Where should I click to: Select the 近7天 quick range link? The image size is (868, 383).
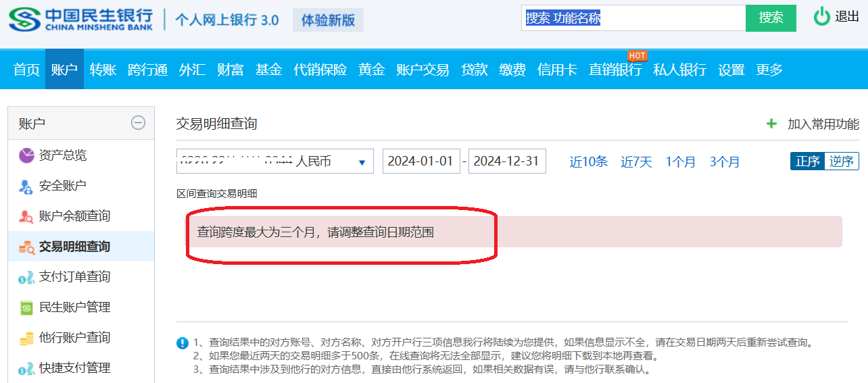click(x=636, y=161)
